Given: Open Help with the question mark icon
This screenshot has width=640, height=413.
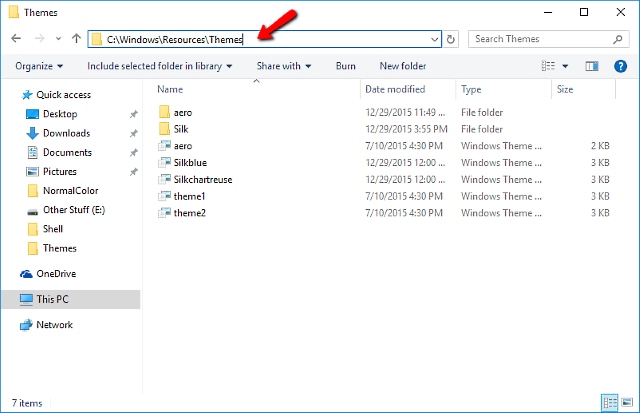Looking at the screenshot, I should (x=620, y=66).
